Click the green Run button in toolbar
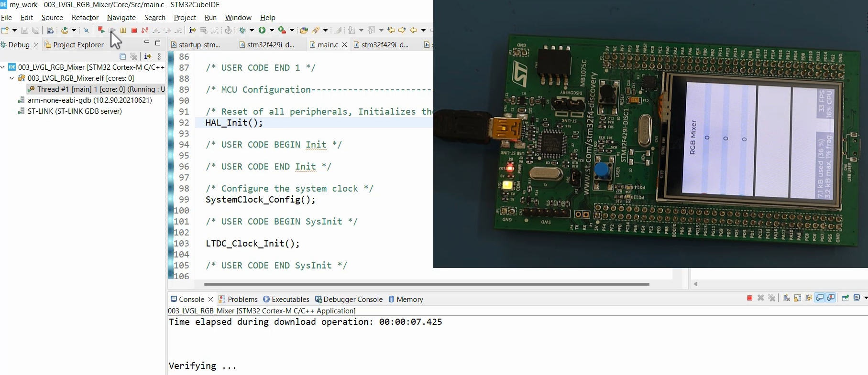 point(262,30)
